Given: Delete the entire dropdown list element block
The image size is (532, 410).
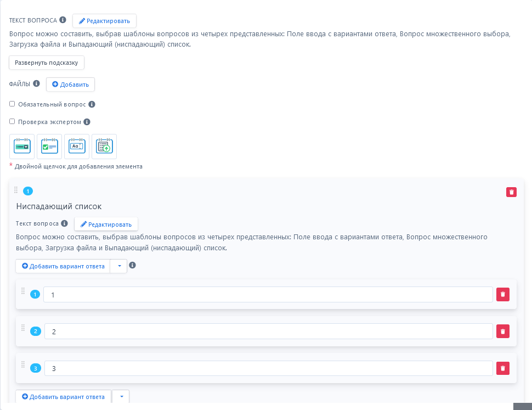Looking at the screenshot, I should [511, 192].
